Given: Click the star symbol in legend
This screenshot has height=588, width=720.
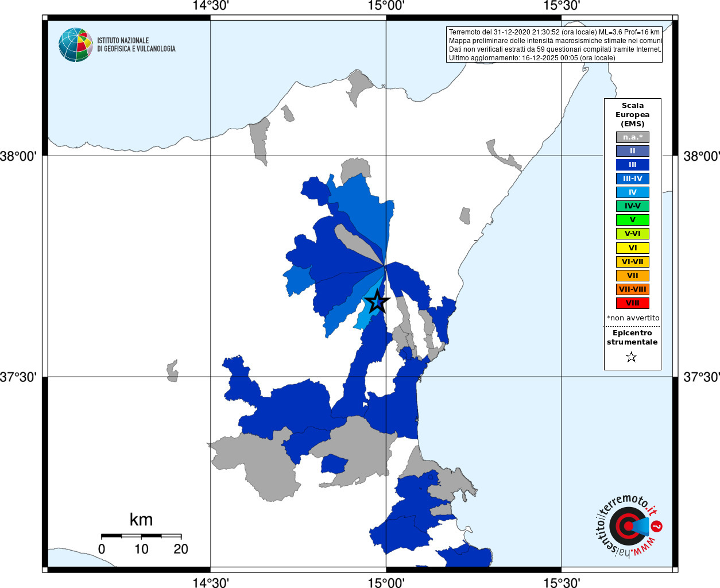Looking at the screenshot, I should (x=632, y=357).
